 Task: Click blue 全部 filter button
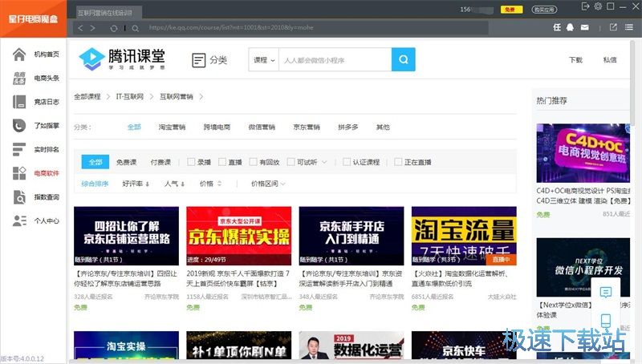(95, 162)
